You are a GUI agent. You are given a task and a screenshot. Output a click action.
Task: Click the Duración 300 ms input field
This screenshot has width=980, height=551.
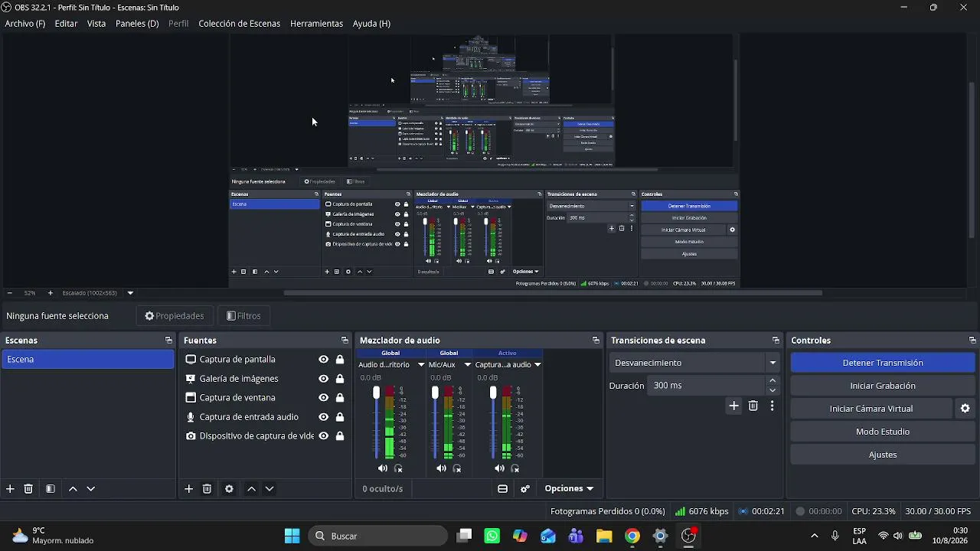(x=705, y=386)
